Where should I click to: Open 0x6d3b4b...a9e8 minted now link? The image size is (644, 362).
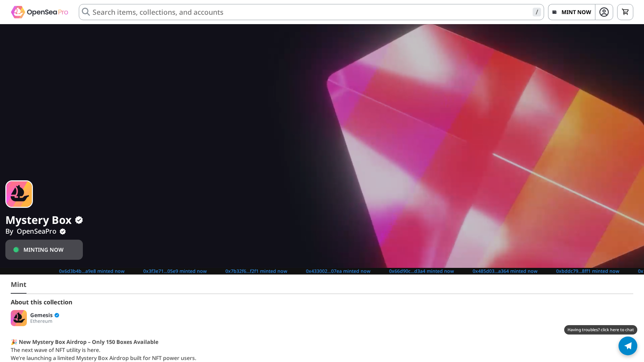coord(92,271)
